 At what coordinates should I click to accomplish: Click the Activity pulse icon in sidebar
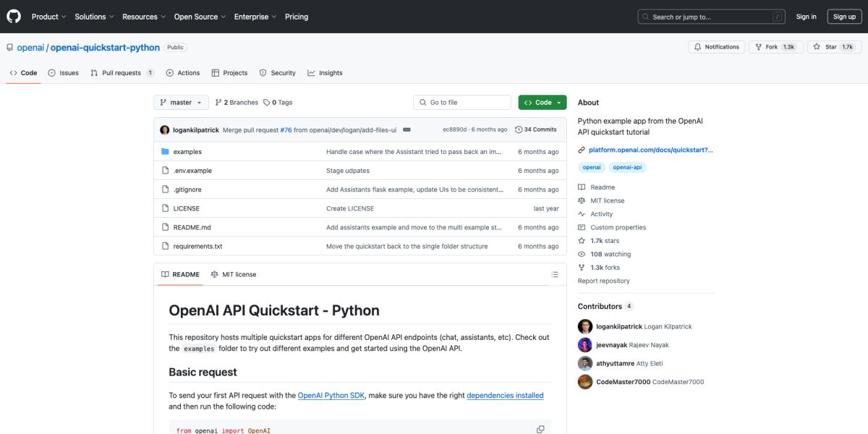583,213
